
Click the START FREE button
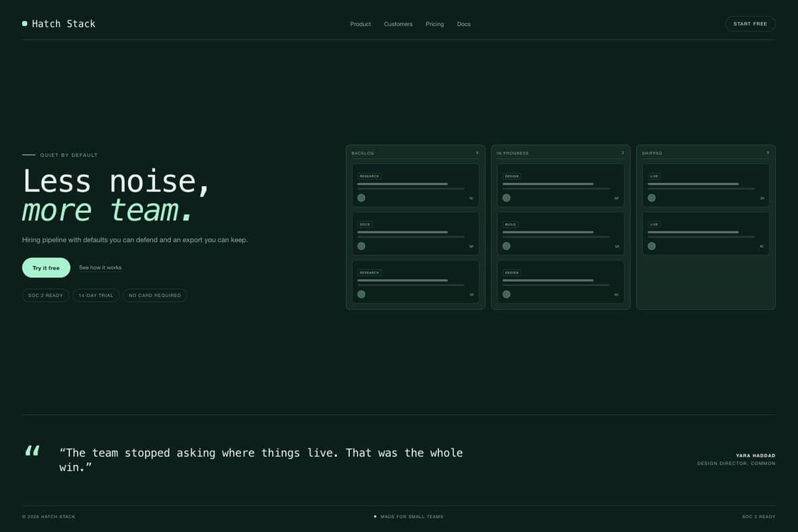pyautogui.click(x=750, y=24)
